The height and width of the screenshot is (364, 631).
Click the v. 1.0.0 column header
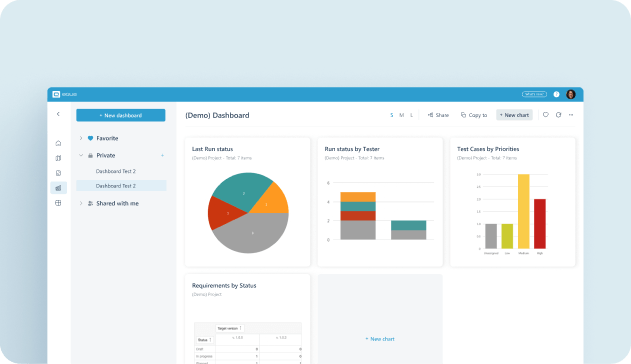(237, 338)
